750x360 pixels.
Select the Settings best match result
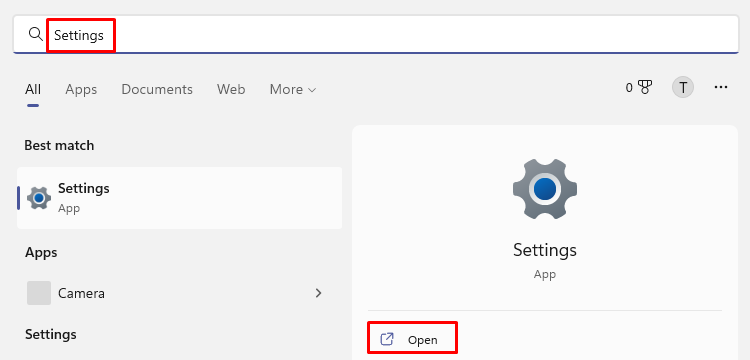click(x=179, y=198)
